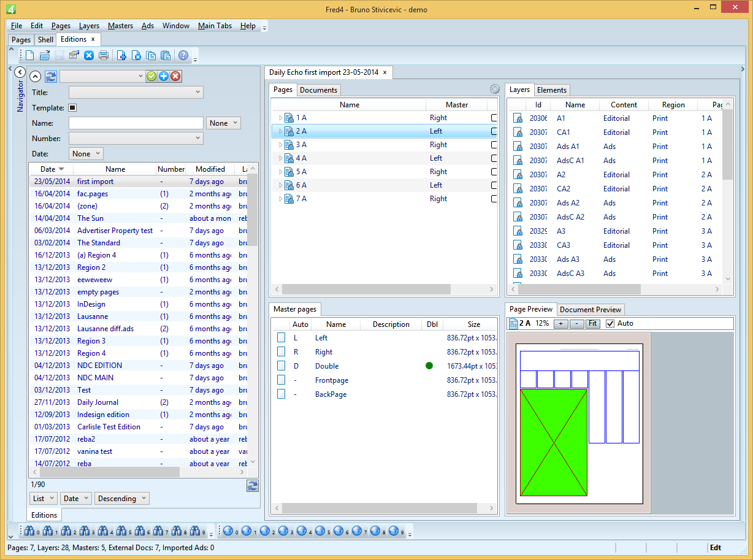
Task: Click the refresh icon beside the filter dropdown
Action: click(50, 76)
